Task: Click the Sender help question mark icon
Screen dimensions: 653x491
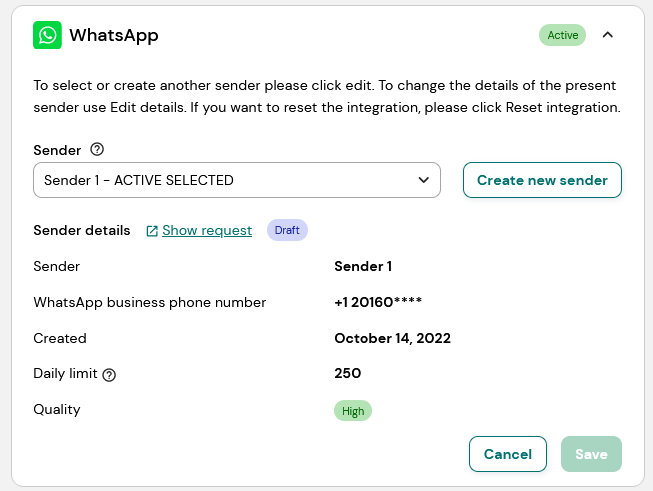Action: tap(97, 149)
